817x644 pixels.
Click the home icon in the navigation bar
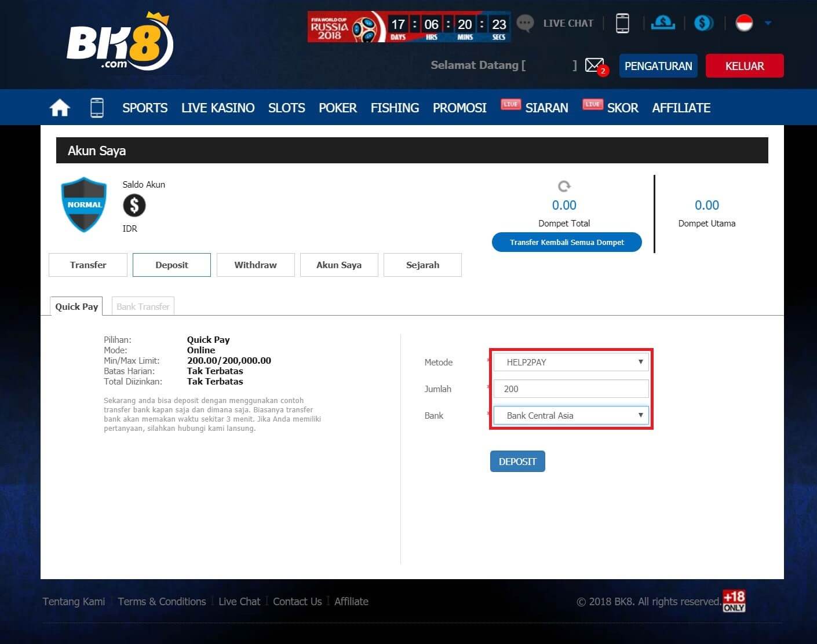[x=59, y=107]
